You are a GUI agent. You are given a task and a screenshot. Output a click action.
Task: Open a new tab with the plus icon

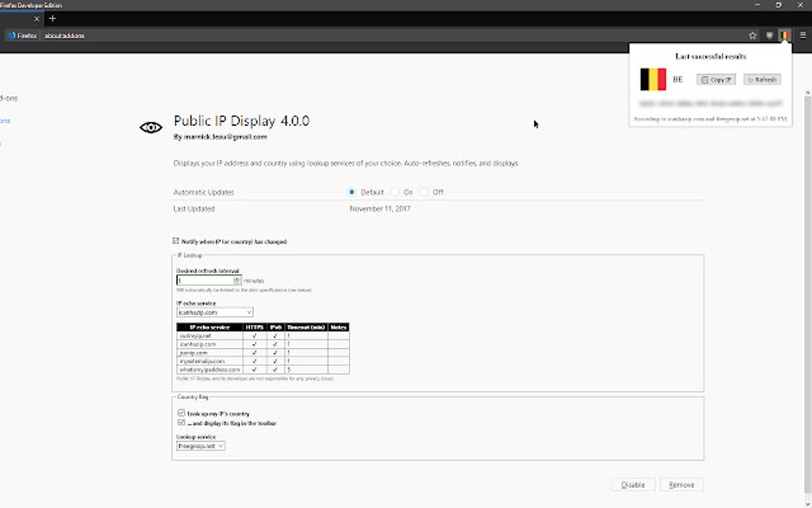click(x=53, y=18)
